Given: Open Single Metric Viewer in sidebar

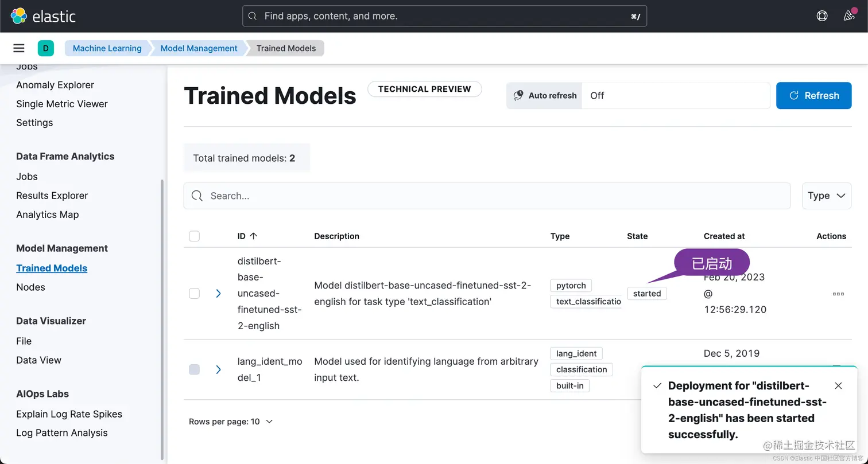Looking at the screenshot, I should tap(62, 104).
